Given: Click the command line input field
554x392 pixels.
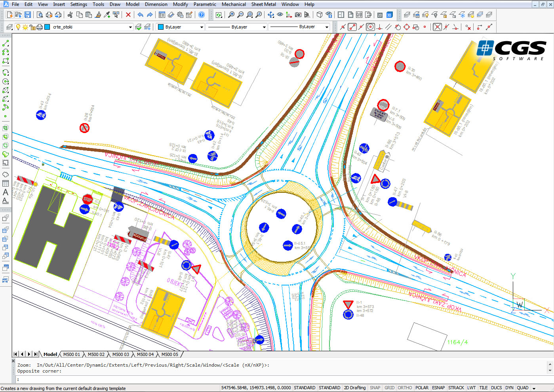Looking at the screenshot, I should click(x=277, y=379).
